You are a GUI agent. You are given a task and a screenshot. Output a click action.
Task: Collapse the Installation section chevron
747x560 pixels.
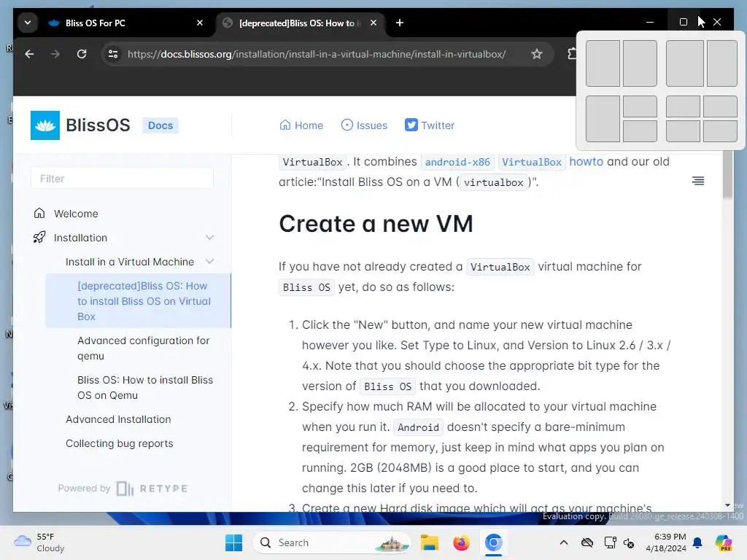tap(209, 238)
